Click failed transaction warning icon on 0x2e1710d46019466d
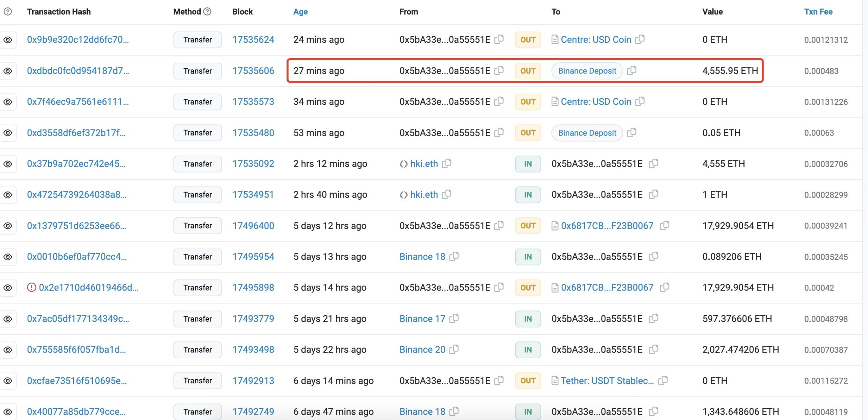 32,287
